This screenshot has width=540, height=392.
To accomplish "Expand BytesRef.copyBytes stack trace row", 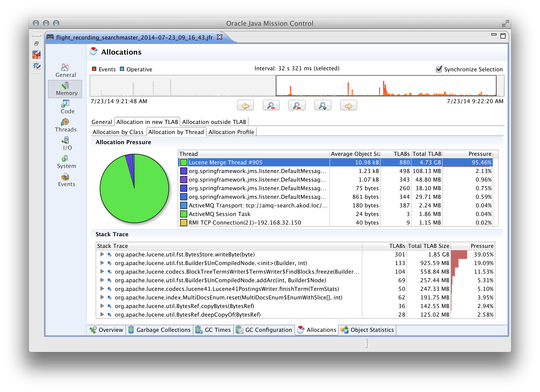I will (x=102, y=306).
